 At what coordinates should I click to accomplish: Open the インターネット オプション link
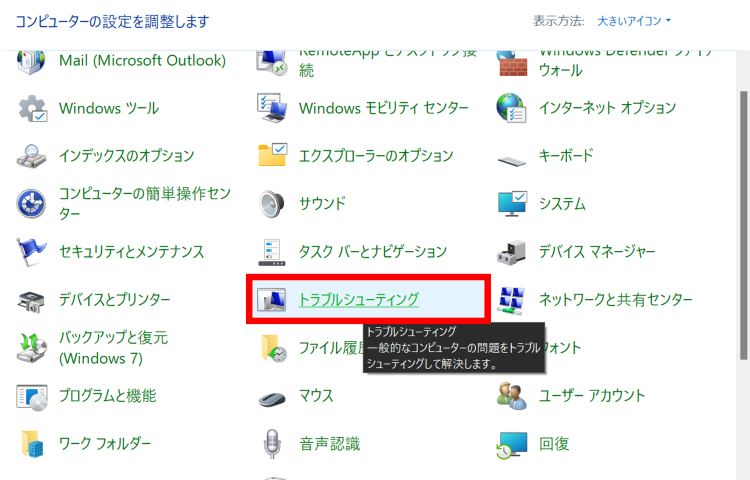[x=607, y=108]
